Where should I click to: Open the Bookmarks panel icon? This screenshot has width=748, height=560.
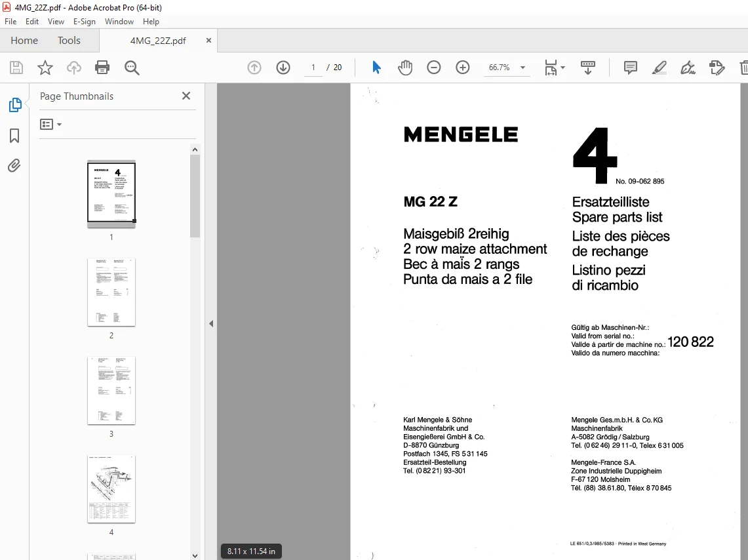14,136
